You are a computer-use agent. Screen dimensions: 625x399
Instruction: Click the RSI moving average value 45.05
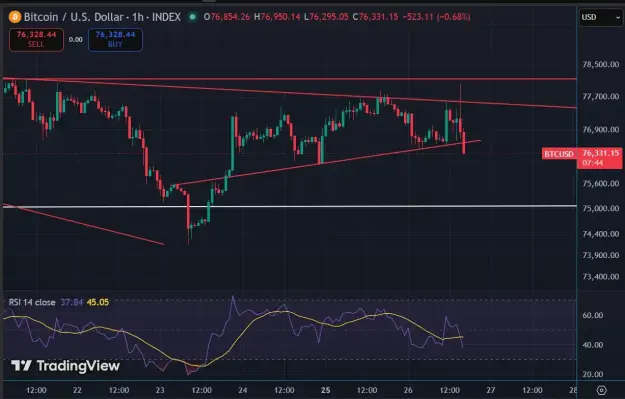point(98,302)
